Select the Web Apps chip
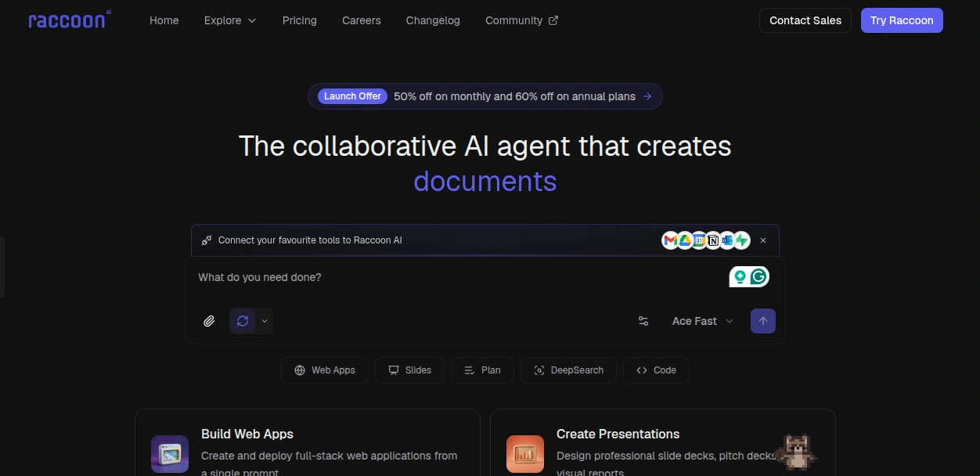The width and height of the screenshot is (980, 476). point(325,370)
